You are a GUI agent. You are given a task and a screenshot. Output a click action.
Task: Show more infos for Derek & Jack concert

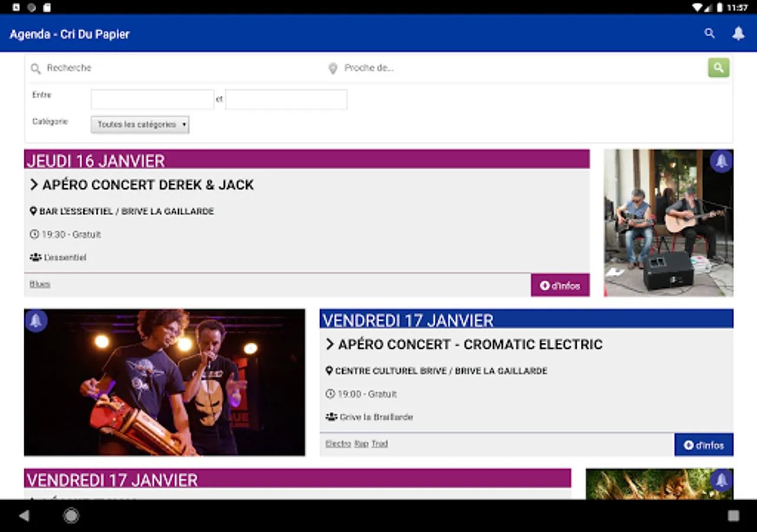coord(560,285)
